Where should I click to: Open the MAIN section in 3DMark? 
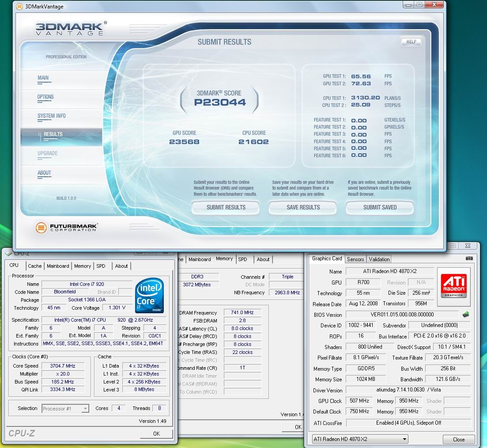[43, 78]
